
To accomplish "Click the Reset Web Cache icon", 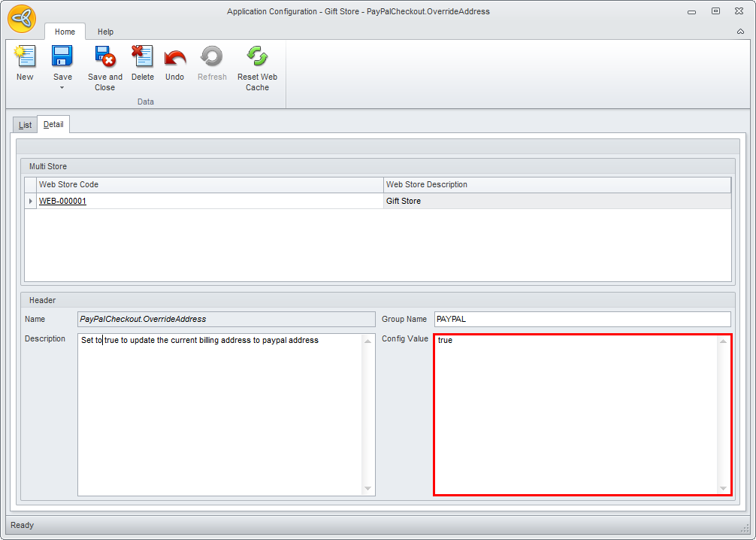I will coord(257,57).
